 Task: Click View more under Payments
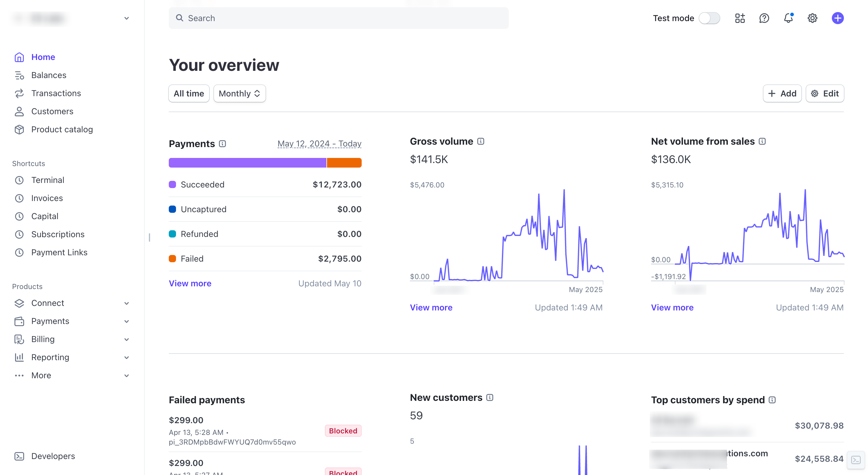pos(190,283)
